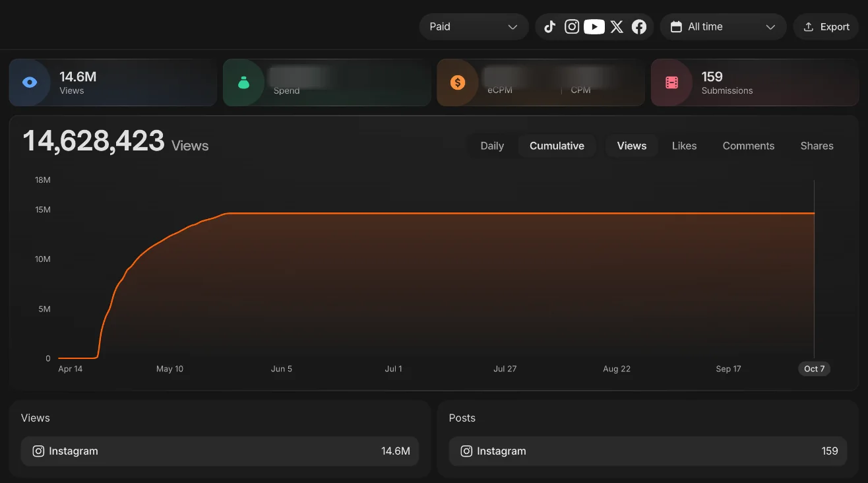Click Instagram icon in Posts panel row
The image size is (868, 483).
click(x=466, y=451)
